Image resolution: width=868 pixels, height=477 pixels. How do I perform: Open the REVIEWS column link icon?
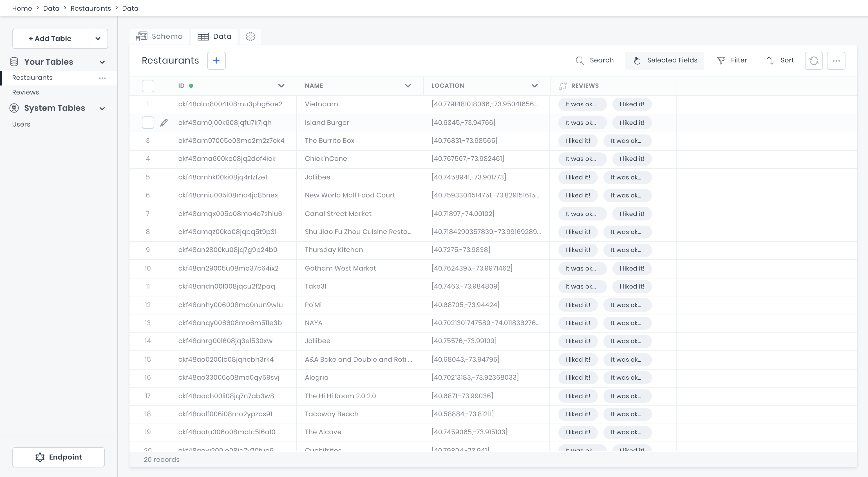point(563,85)
